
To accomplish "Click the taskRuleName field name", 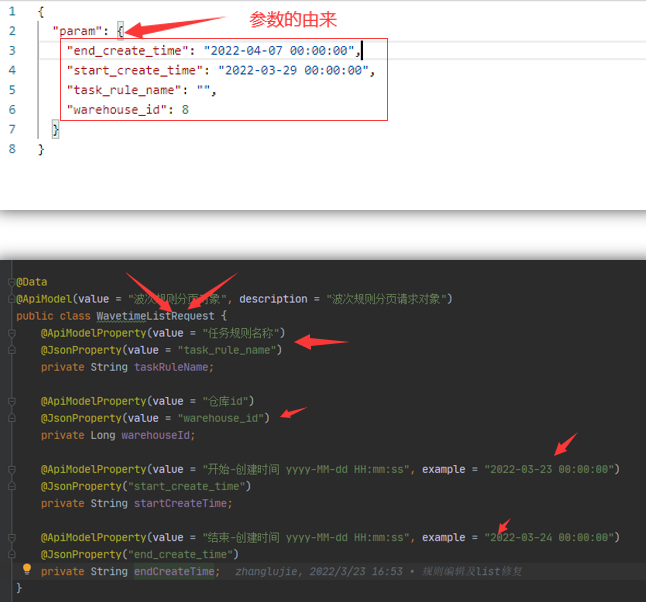I will 171,367.
